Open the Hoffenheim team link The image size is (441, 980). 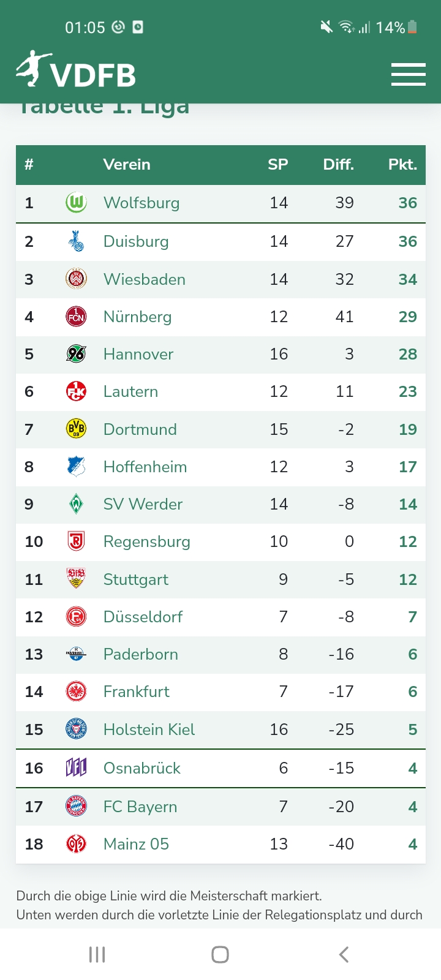point(145,467)
